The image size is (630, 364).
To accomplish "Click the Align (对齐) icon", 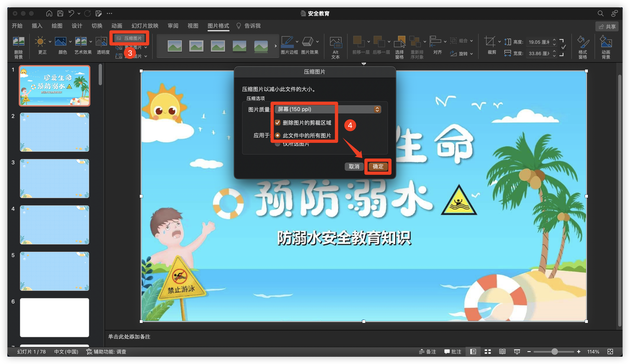I will [435, 41].
